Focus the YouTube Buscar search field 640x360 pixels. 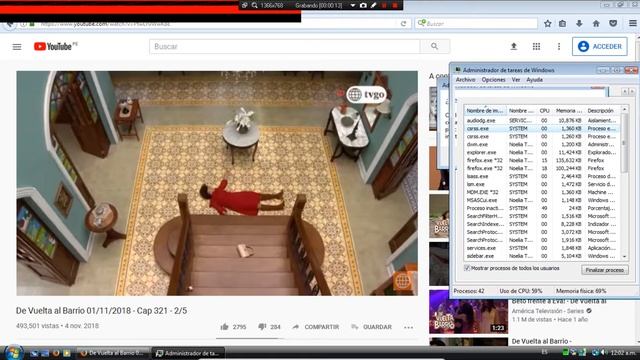click(284, 47)
